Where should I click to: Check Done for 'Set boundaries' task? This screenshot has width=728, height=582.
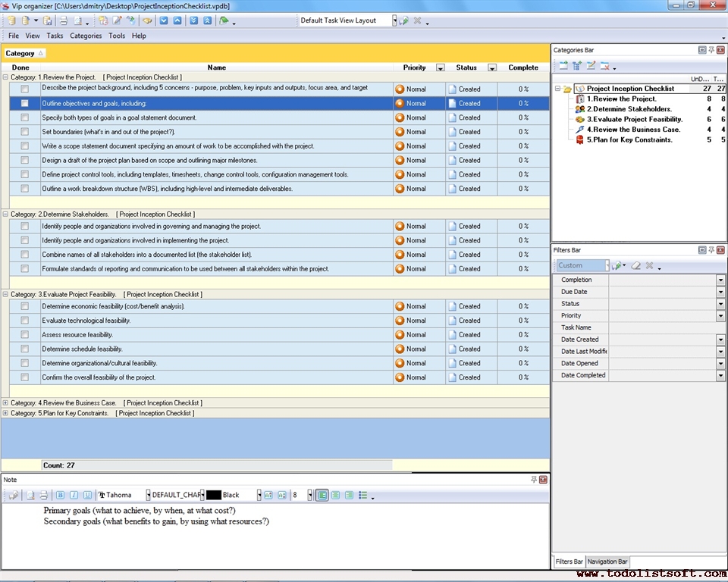click(x=25, y=132)
